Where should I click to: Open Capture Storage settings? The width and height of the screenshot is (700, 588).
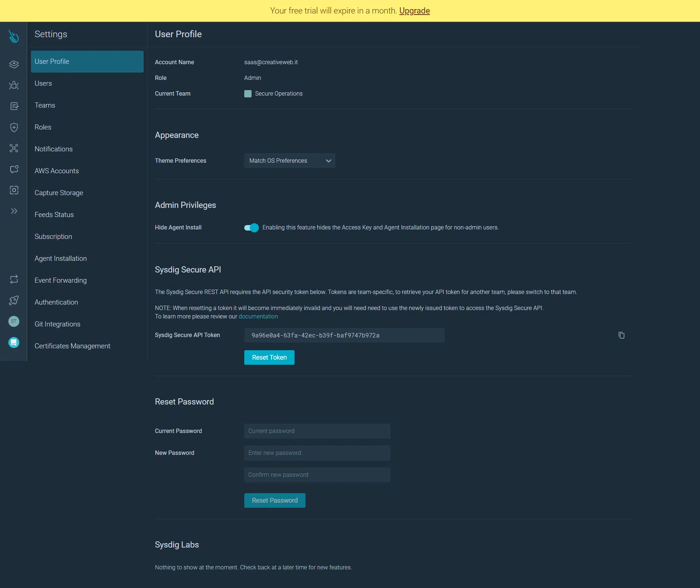pyautogui.click(x=87, y=193)
